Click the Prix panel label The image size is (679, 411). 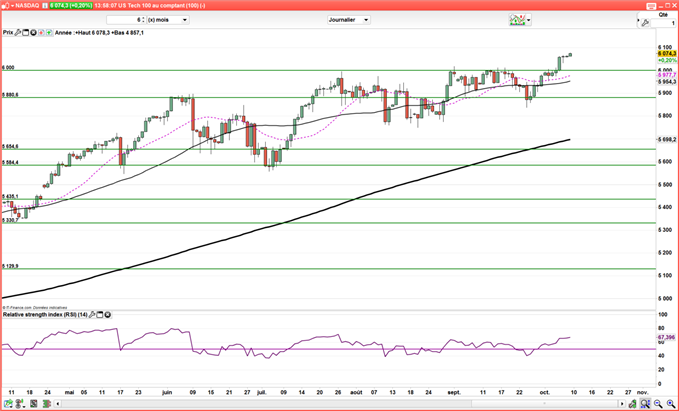pos(8,32)
